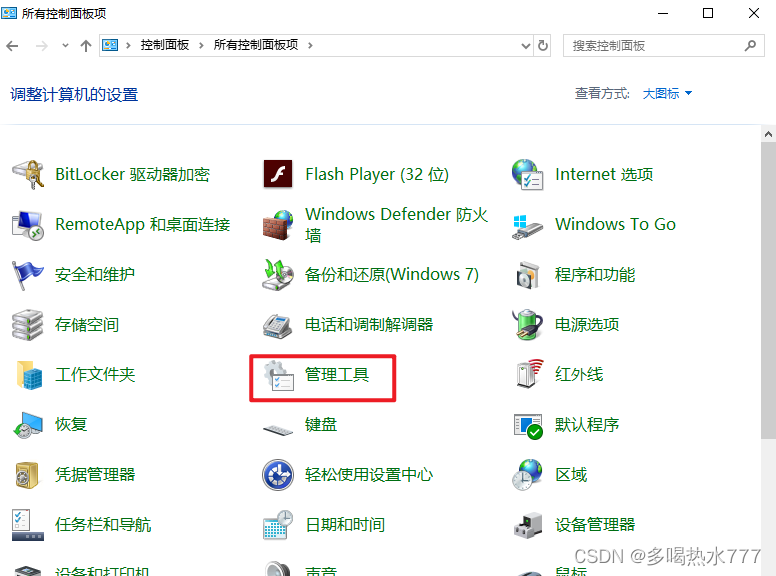The height and width of the screenshot is (576, 776).
Task: Click the 默认程序 text label
Action: coord(587,425)
